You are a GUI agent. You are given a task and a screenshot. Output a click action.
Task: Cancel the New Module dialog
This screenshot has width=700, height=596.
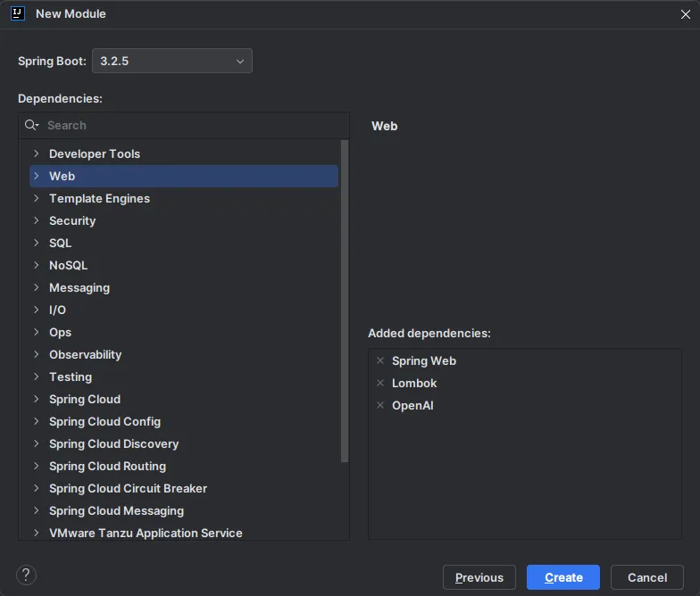(x=647, y=577)
